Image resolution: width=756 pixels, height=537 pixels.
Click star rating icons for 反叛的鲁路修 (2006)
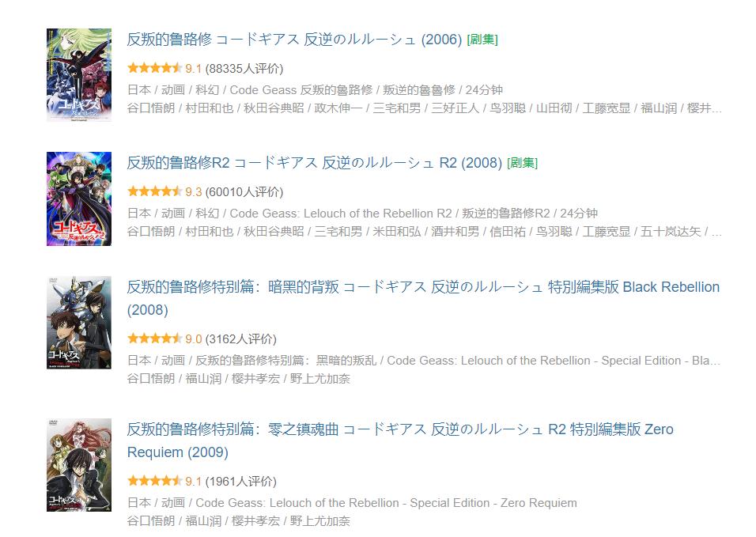pyautogui.click(x=154, y=68)
